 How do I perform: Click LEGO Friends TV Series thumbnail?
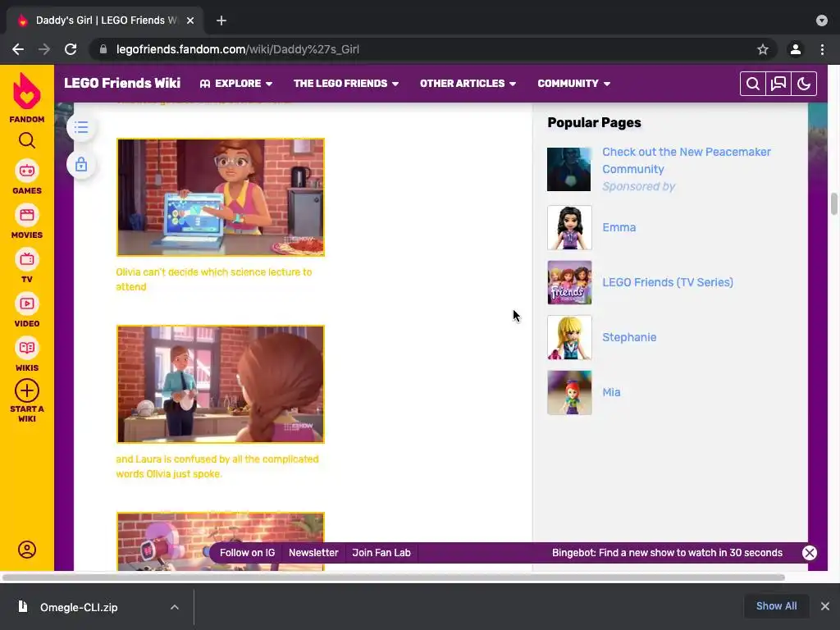pyautogui.click(x=569, y=282)
